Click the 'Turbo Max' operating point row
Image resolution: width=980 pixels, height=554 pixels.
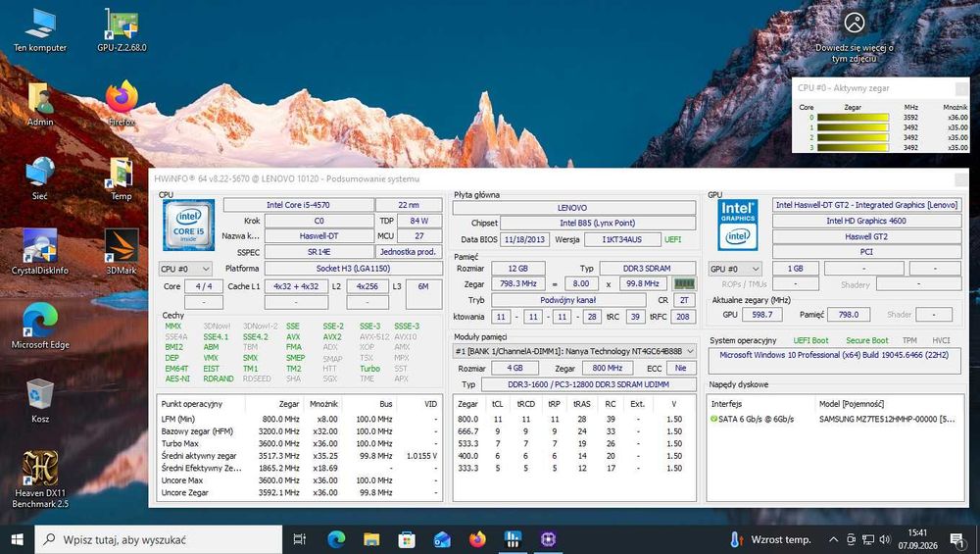[x=299, y=443]
